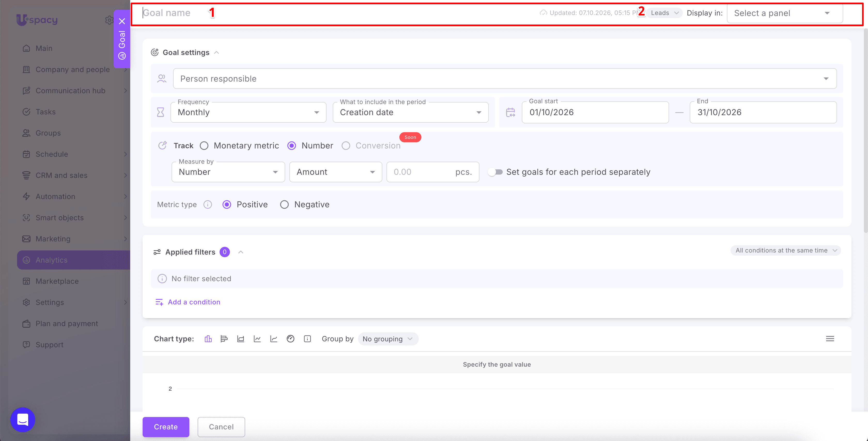Click the calendar icon before Goal start

pyautogui.click(x=510, y=112)
